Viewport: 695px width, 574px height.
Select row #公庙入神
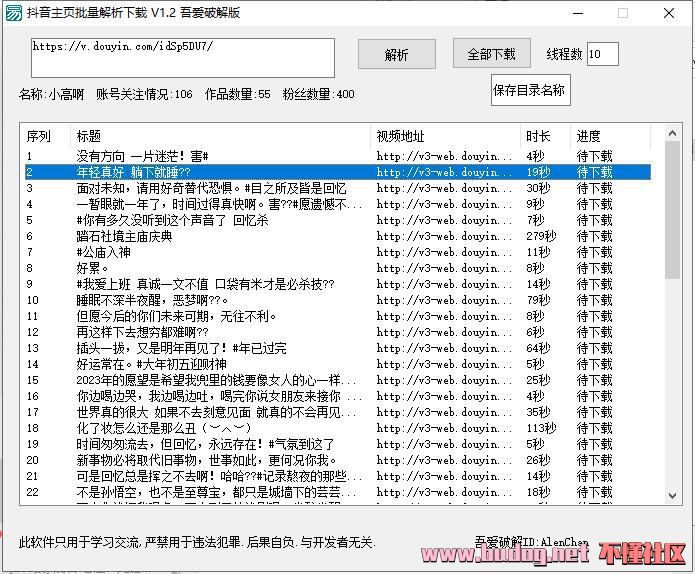tap(338, 252)
